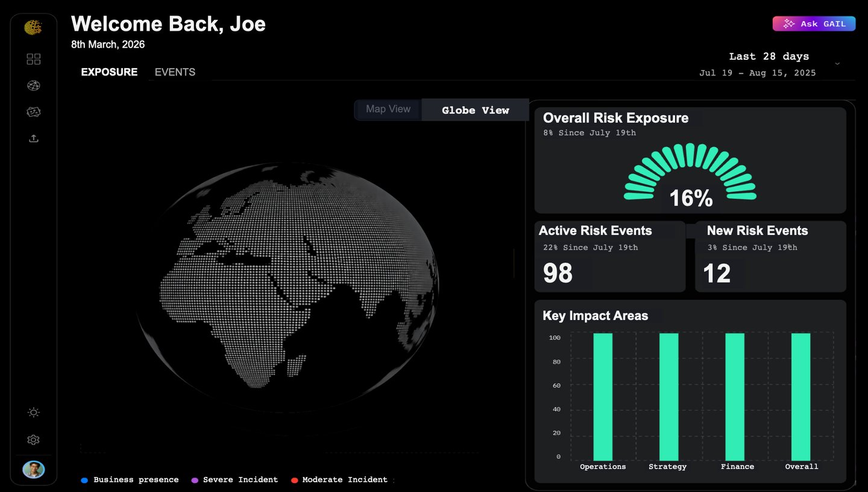
Task: Click the Business presence legend label
Action: pos(136,480)
